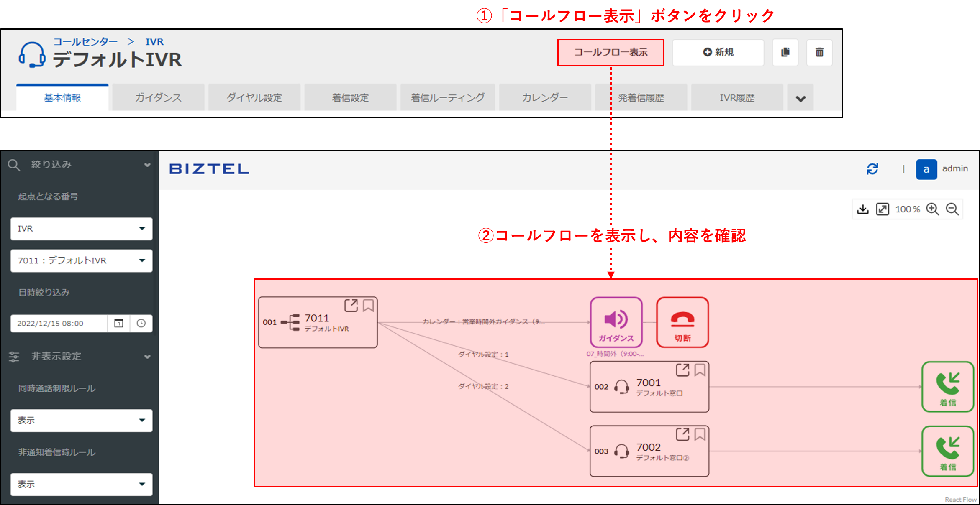Open node 001 7011 in new window
The width and height of the screenshot is (980, 505).
point(351,306)
